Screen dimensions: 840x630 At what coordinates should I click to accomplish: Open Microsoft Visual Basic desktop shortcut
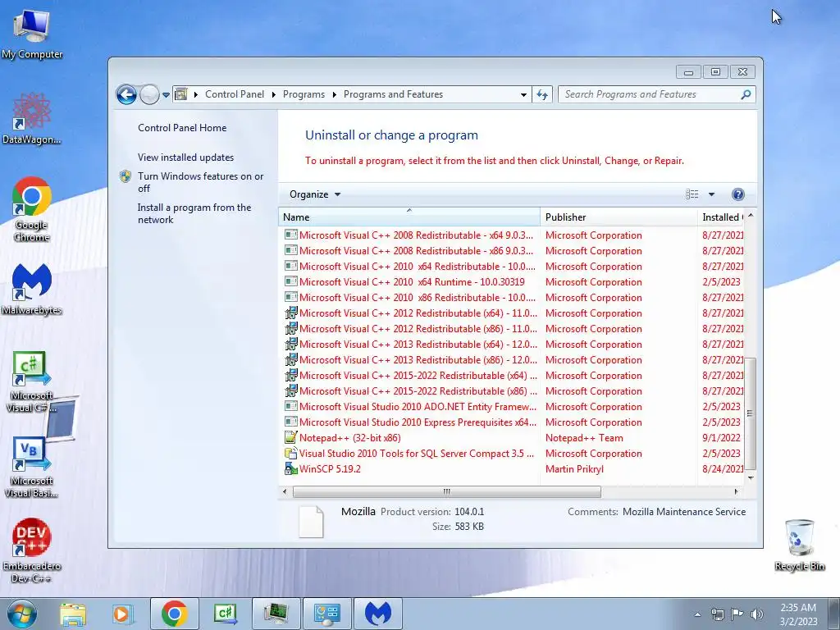point(32,467)
